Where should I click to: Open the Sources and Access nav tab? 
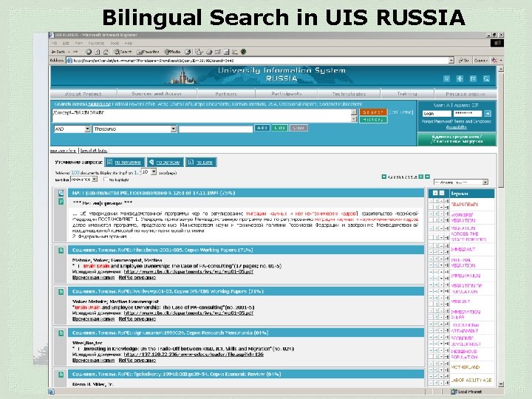(157, 94)
